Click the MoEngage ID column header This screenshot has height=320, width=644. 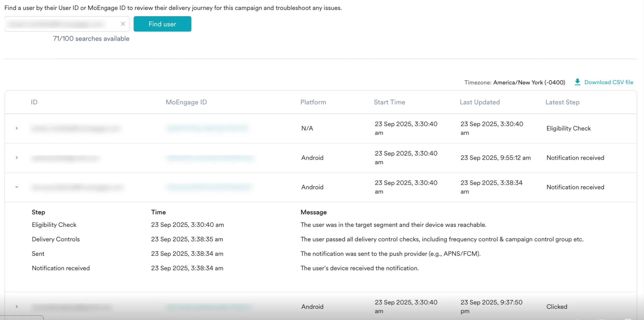click(x=186, y=102)
